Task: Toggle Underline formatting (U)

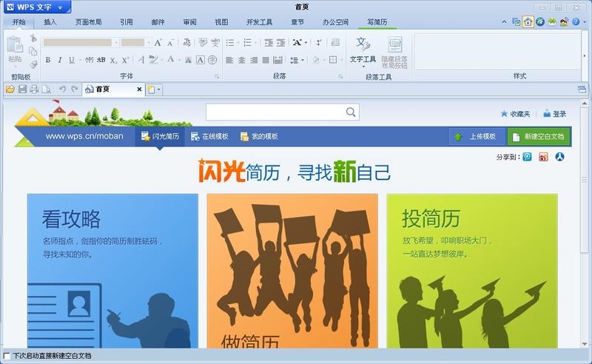Action: (72, 60)
